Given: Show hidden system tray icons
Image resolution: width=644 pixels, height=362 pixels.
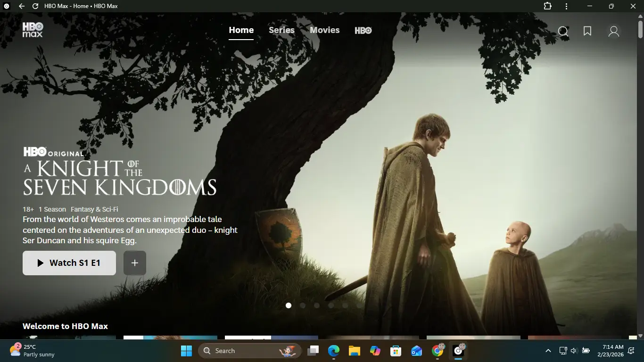Looking at the screenshot, I should point(548,351).
